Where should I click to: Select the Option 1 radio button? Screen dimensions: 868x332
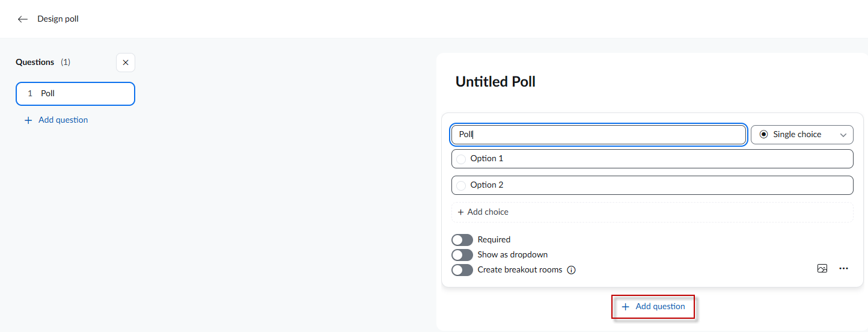[461, 159]
